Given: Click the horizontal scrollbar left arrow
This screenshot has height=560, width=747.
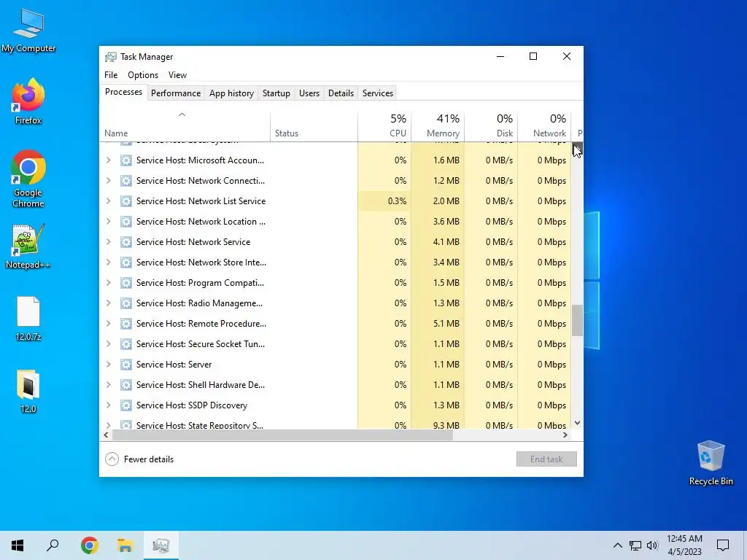Looking at the screenshot, I should [x=106, y=435].
